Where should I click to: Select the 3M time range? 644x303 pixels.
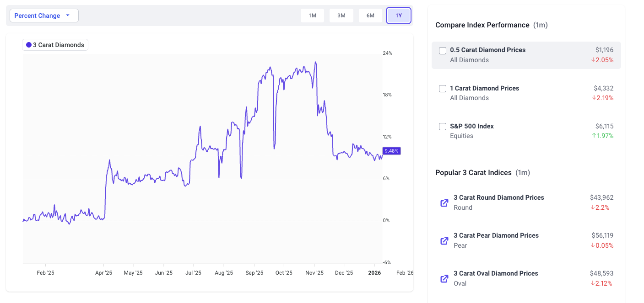(x=341, y=16)
